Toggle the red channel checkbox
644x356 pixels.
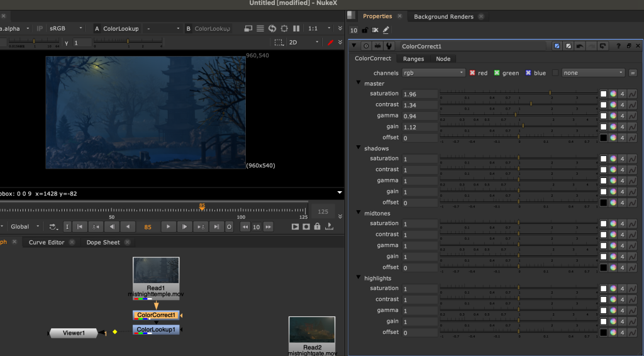click(x=472, y=73)
